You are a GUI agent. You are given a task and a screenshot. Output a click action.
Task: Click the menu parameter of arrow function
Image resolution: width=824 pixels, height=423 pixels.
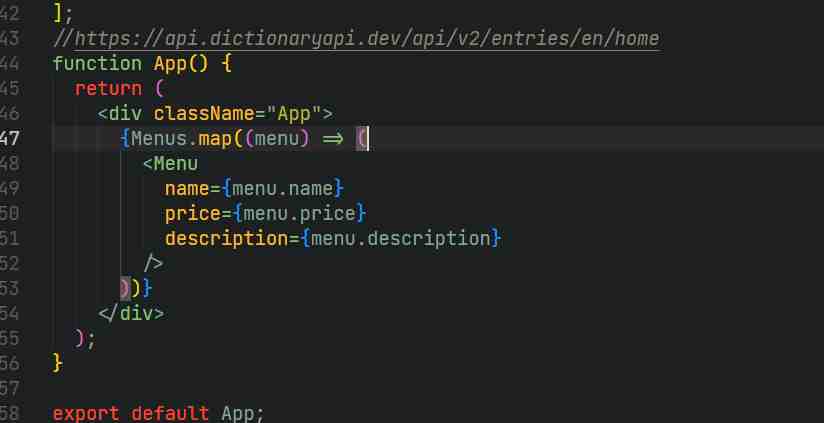(277, 139)
